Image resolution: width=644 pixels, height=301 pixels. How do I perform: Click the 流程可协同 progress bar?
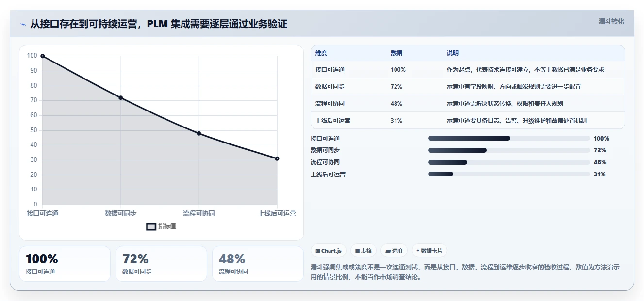pos(509,162)
